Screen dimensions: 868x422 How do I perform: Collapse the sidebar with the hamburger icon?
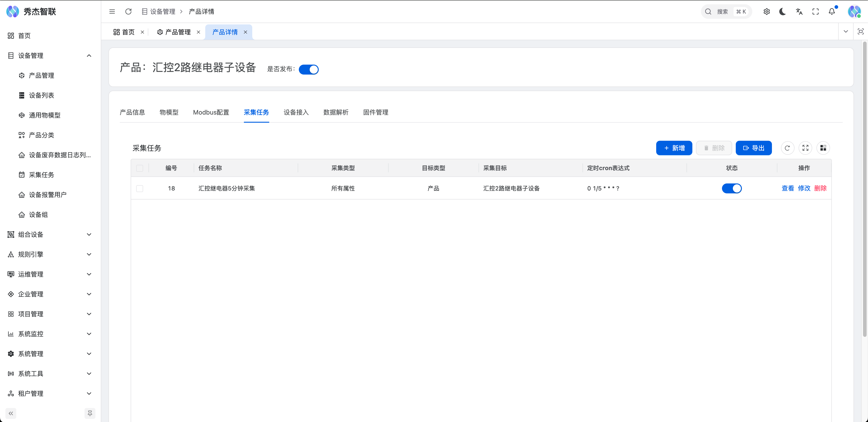coord(112,11)
